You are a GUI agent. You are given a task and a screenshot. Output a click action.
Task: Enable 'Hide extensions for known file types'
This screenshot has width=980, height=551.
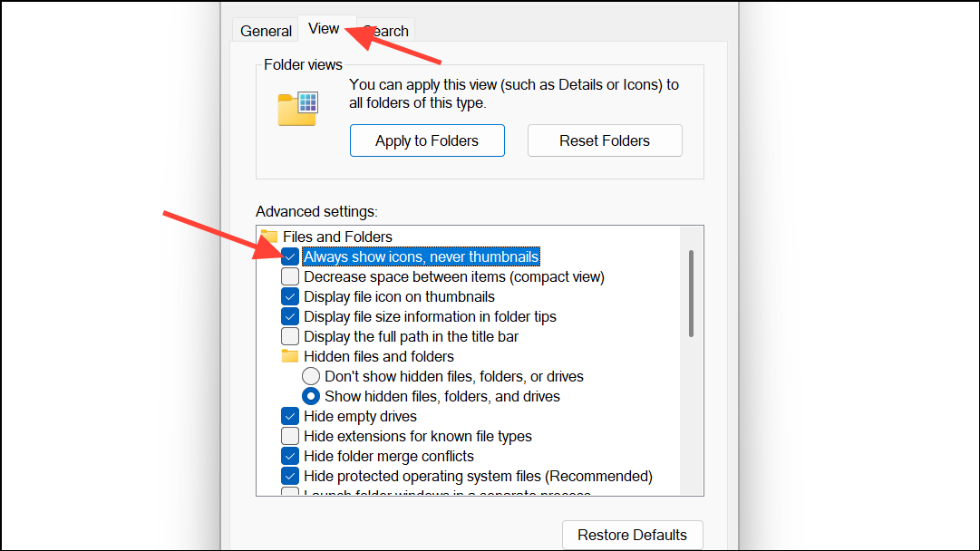[x=289, y=436]
